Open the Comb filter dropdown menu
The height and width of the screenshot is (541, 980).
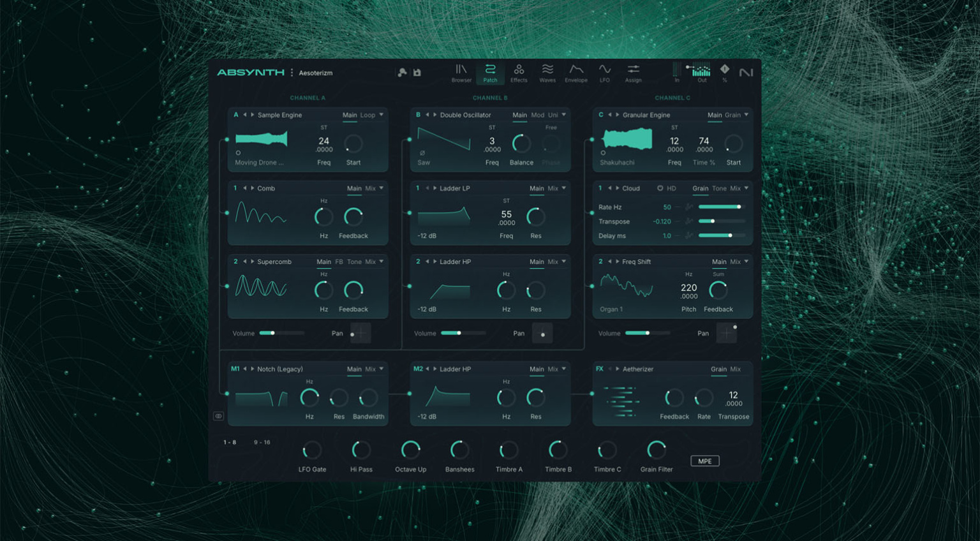coord(382,188)
